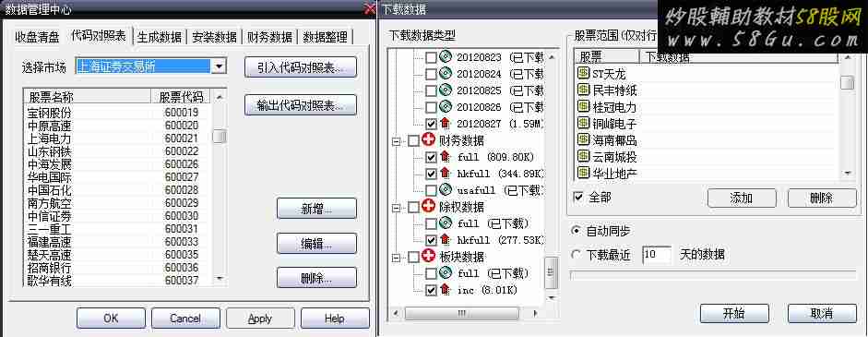The image size is (868, 337).
Task: Click red arrow icon beside full (809.80K)
Action: tap(446, 157)
